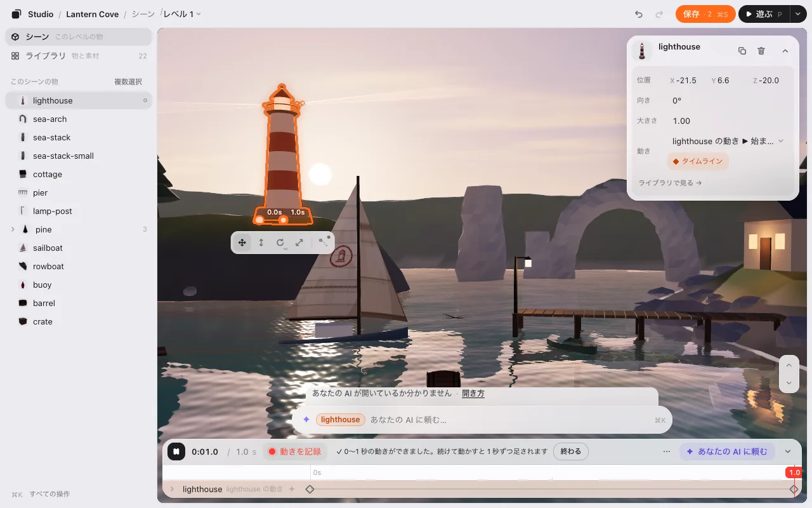Undo the last action
812x508 pixels.
pyautogui.click(x=639, y=14)
